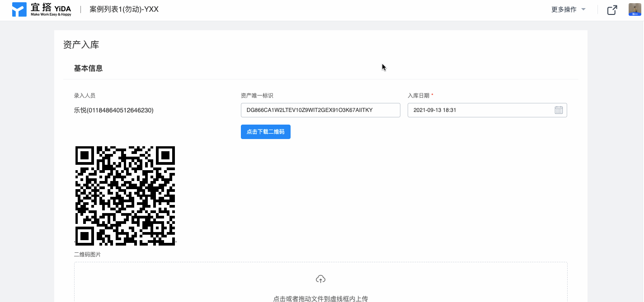This screenshot has height=302, width=644.
Task: Click the 点击下载二维码 button
Action: pyautogui.click(x=266, y=132)
